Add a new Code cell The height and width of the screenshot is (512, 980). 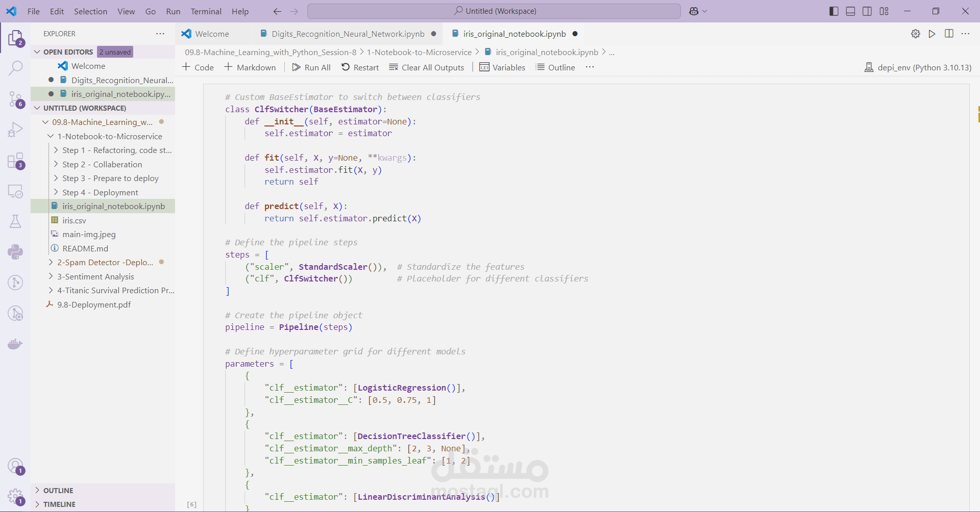click(198, 67)
